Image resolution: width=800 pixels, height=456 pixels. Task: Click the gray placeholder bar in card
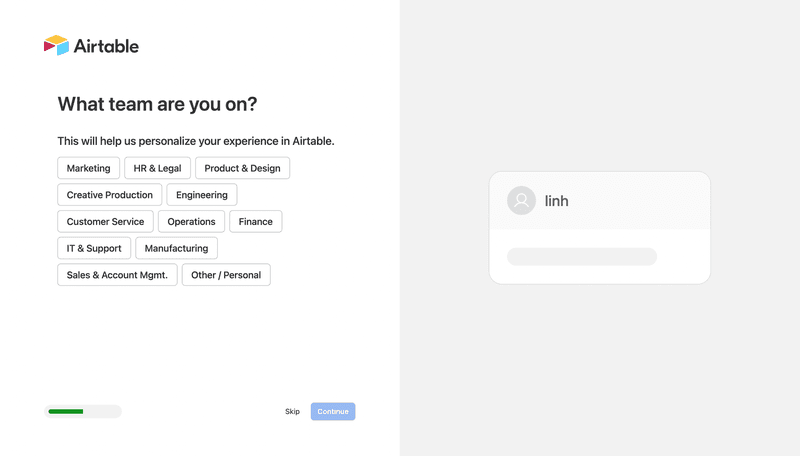tap(582, 257)
